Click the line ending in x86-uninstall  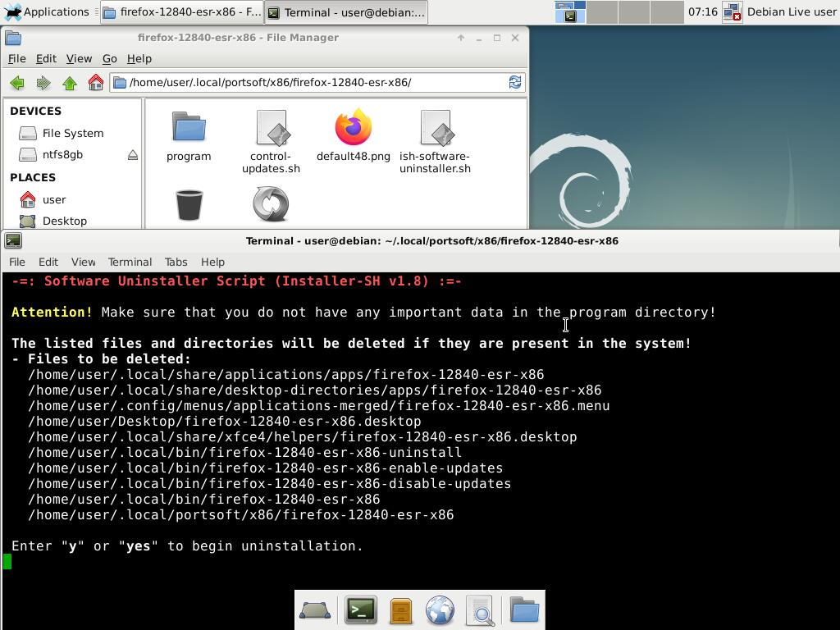pos(244,452)
